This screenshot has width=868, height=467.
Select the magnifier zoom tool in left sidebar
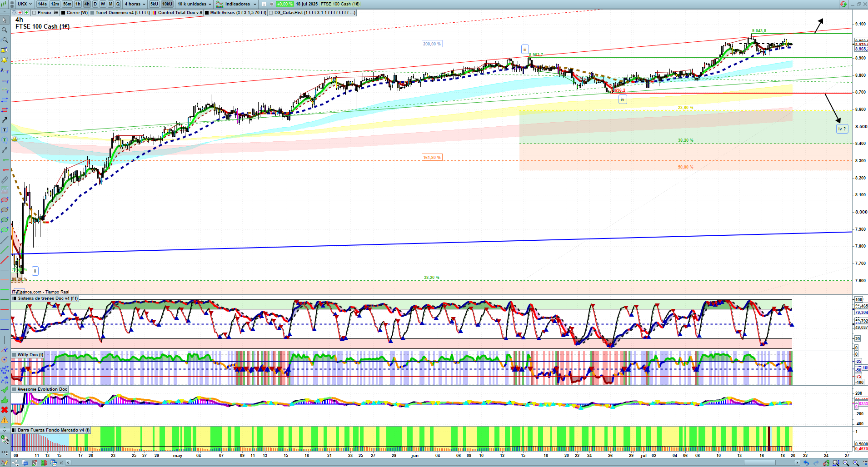point(5,30)
